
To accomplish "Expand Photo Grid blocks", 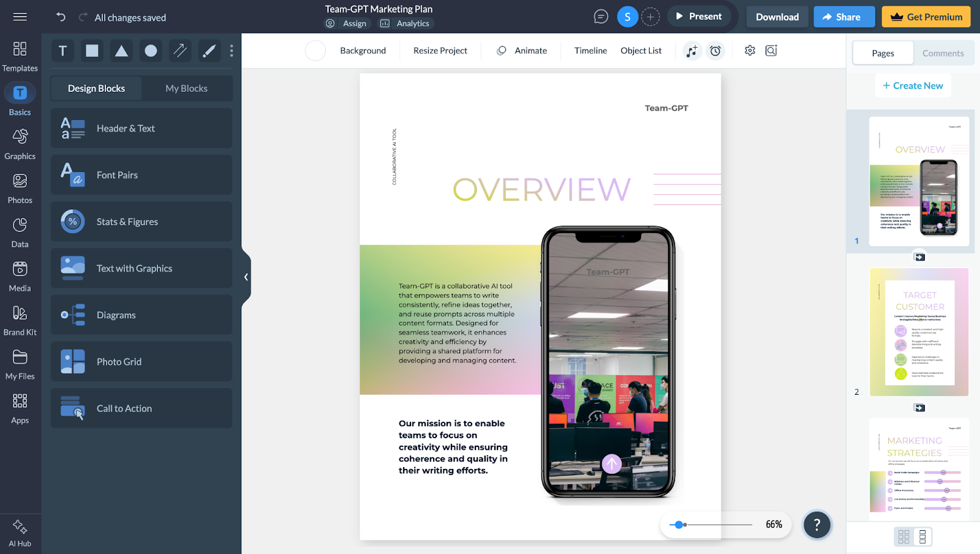I will [141, 362].
